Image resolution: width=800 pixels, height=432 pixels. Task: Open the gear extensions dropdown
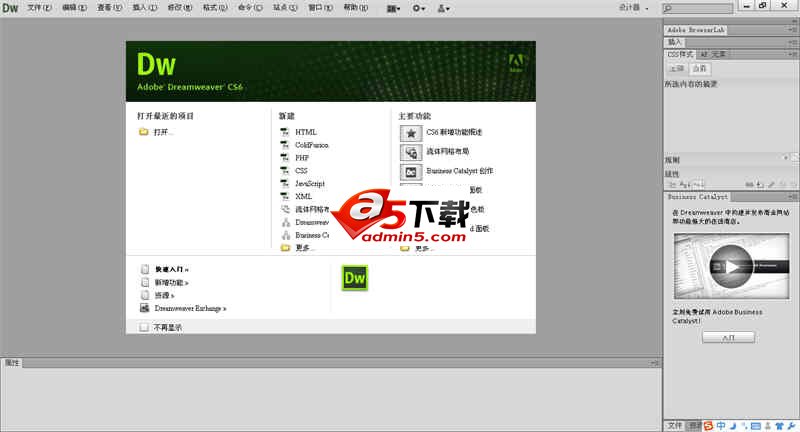[418, 9]
